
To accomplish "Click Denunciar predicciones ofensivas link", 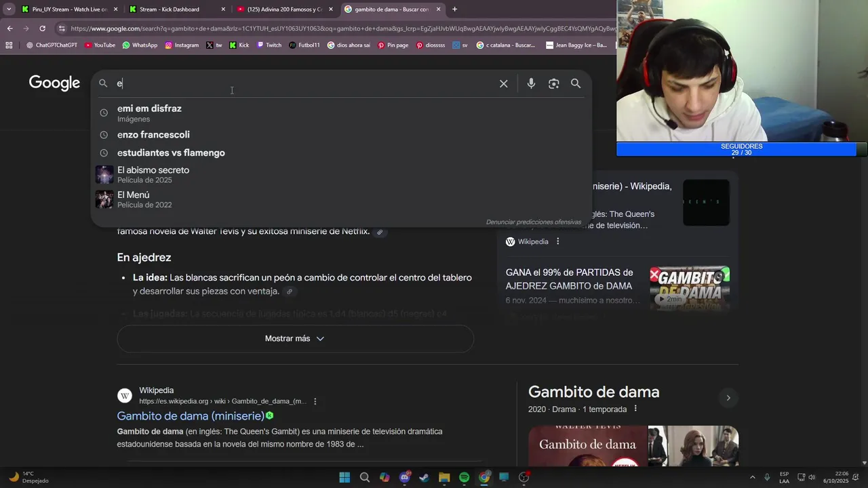I will [x=534, y=222].
